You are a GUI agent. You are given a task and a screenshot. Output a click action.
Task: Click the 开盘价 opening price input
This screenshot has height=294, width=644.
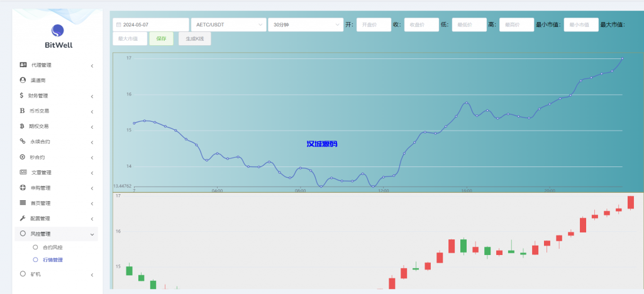pos(373,24)
